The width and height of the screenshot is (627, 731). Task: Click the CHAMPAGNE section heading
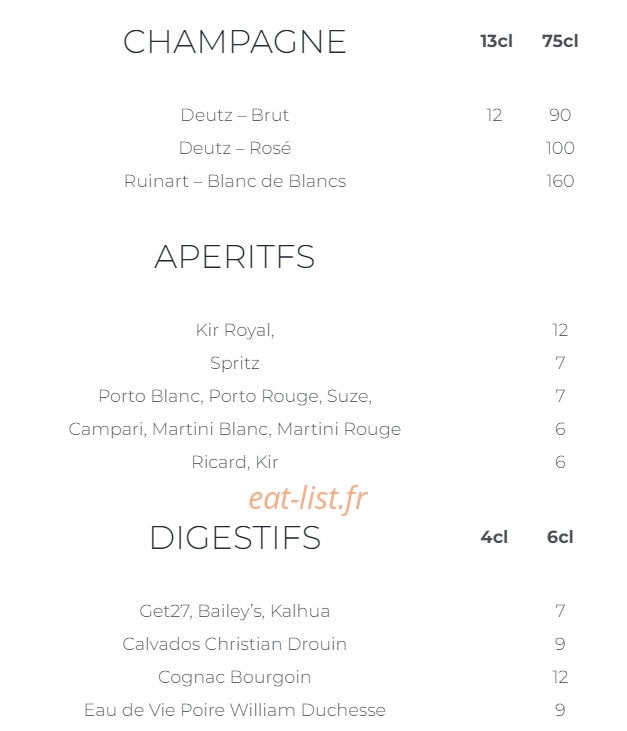coord(234,41)
